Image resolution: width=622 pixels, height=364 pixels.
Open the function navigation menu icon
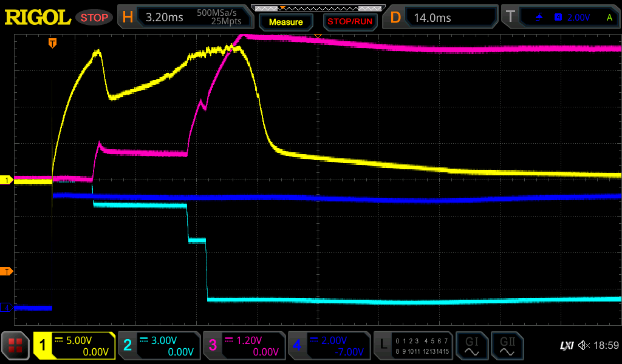(16, 346)
